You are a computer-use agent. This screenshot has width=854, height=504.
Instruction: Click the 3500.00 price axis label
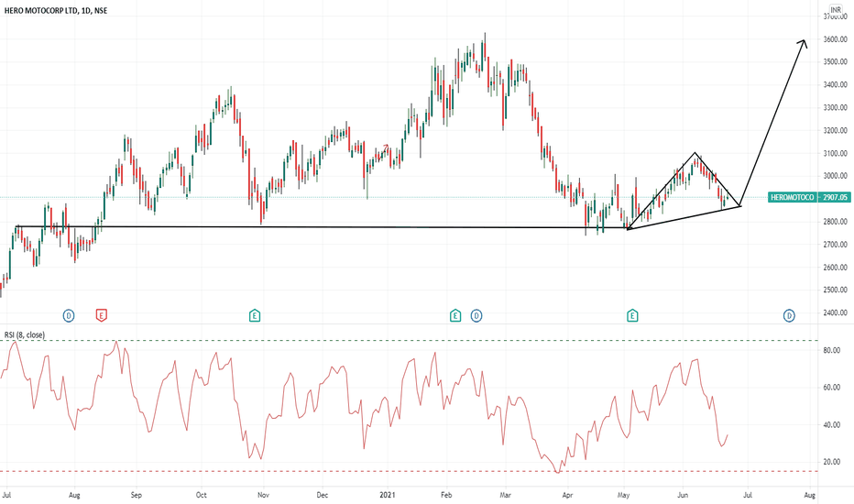[x=835, y=62]
